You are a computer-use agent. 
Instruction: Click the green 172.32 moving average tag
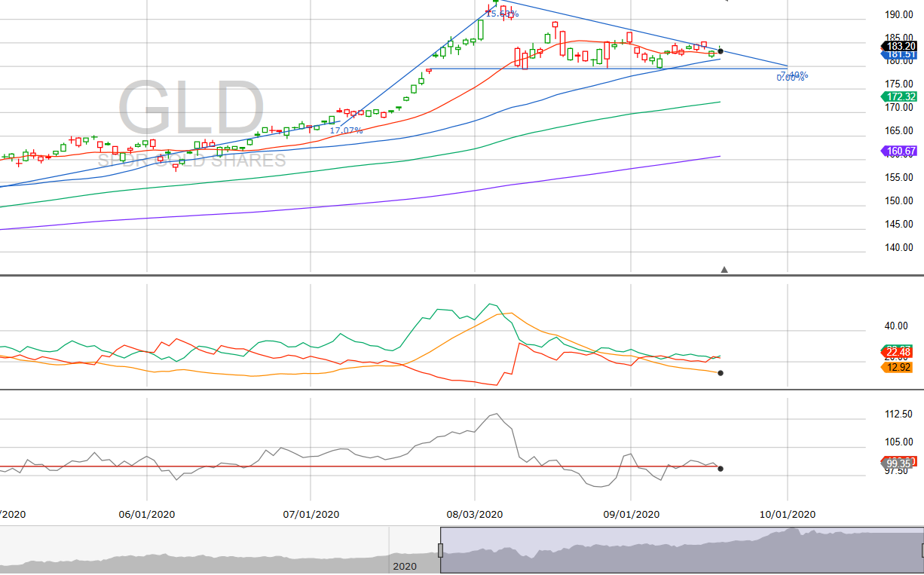pyautogui.click(x=898, y=96)
